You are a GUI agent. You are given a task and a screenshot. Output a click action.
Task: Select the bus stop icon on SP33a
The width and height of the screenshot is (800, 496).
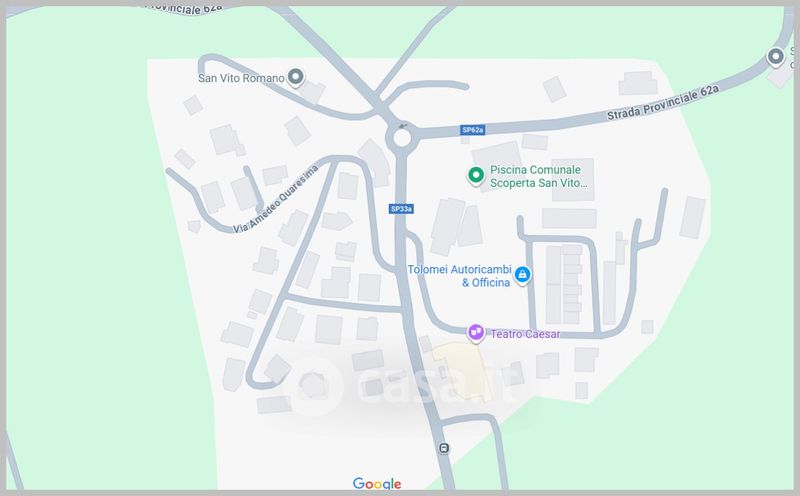[444, 448]
